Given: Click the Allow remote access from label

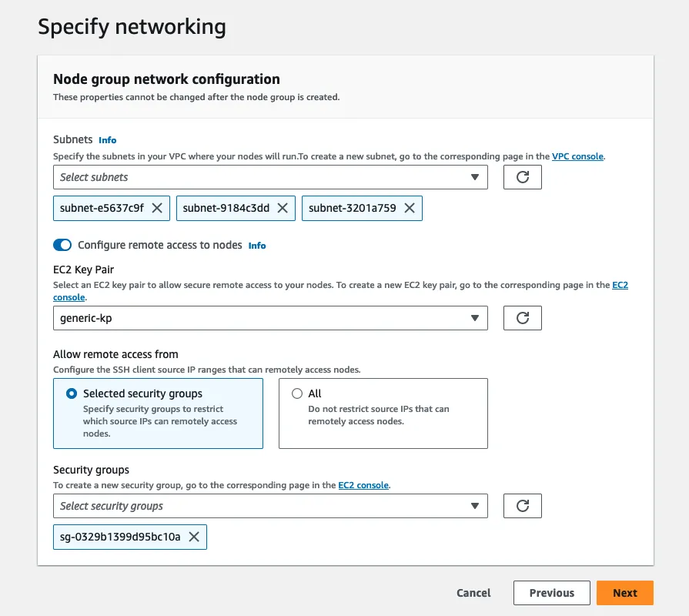Looking at the screenshot, I should coord(115,354).
